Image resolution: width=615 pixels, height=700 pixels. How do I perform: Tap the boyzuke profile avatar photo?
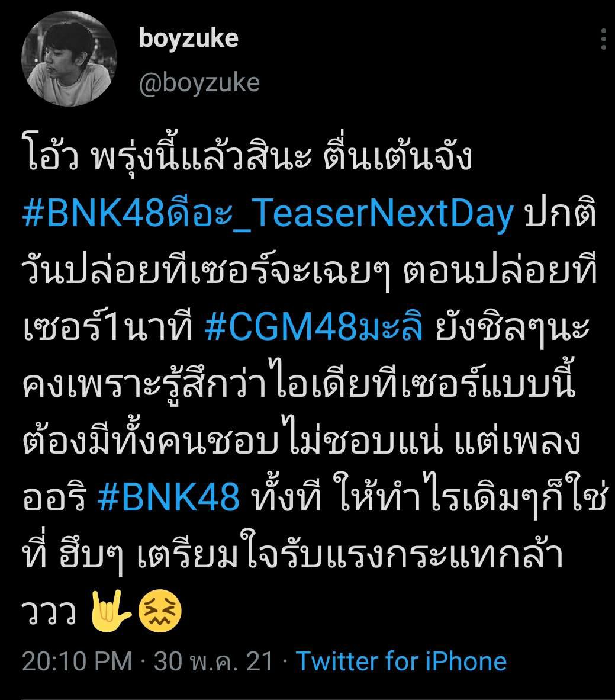(69, 60)
